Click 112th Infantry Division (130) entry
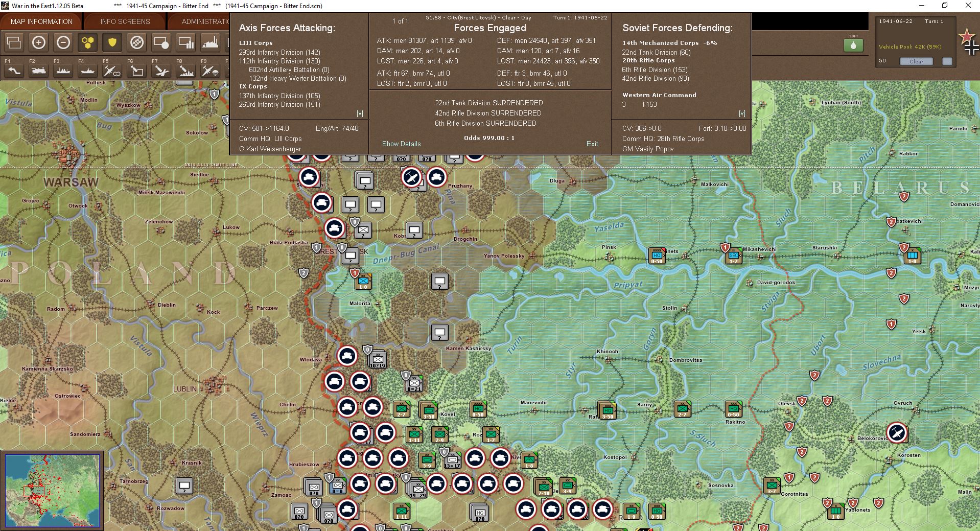Screen dimensions: 980x531 coord(279,61)
